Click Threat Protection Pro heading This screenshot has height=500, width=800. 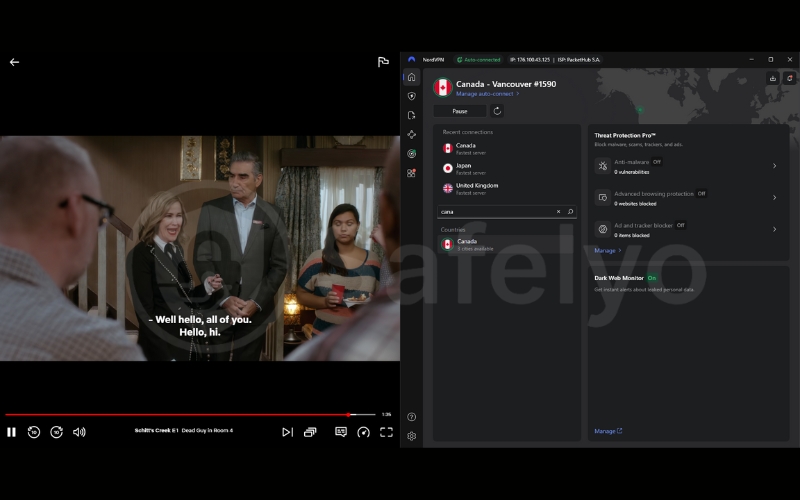(x=625, y=135)
